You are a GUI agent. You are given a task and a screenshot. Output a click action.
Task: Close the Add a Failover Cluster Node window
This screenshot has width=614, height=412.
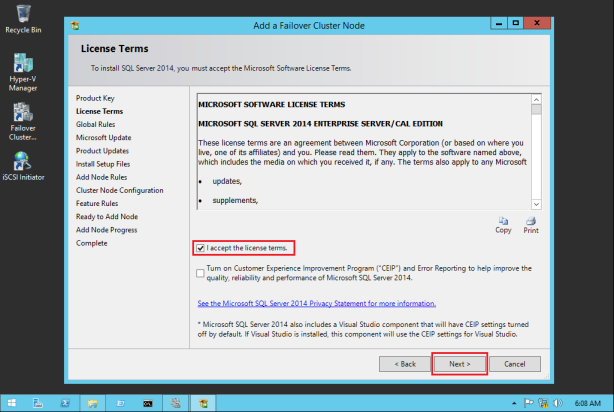537,23
